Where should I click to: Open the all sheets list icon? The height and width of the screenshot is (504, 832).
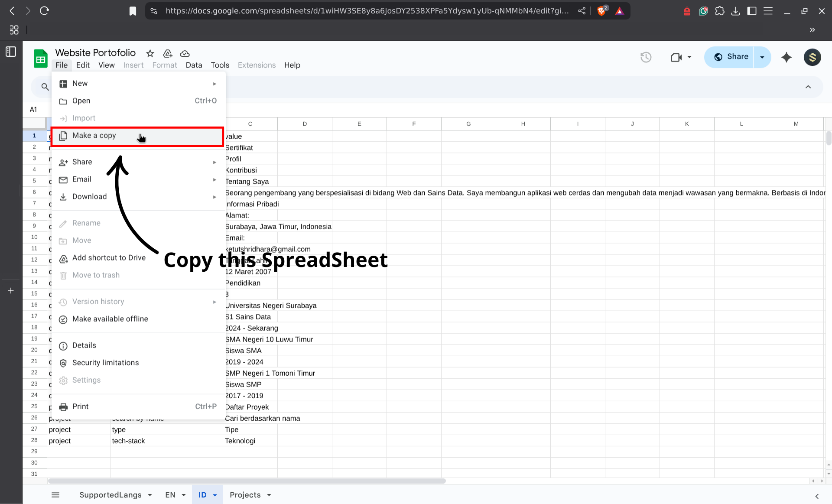pyautogui.click(x=55, y=495)
